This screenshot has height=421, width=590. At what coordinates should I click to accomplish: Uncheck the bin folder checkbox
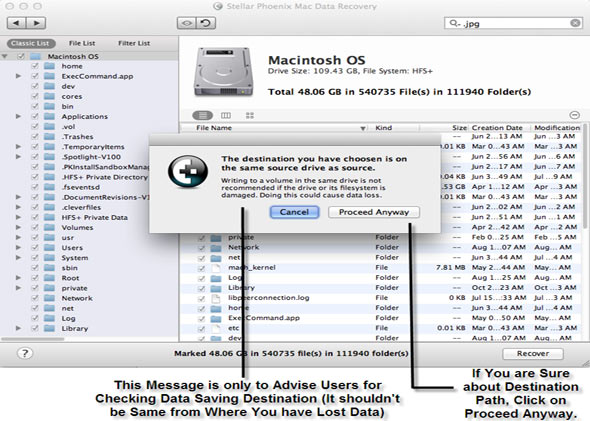(x=35, y=106)
